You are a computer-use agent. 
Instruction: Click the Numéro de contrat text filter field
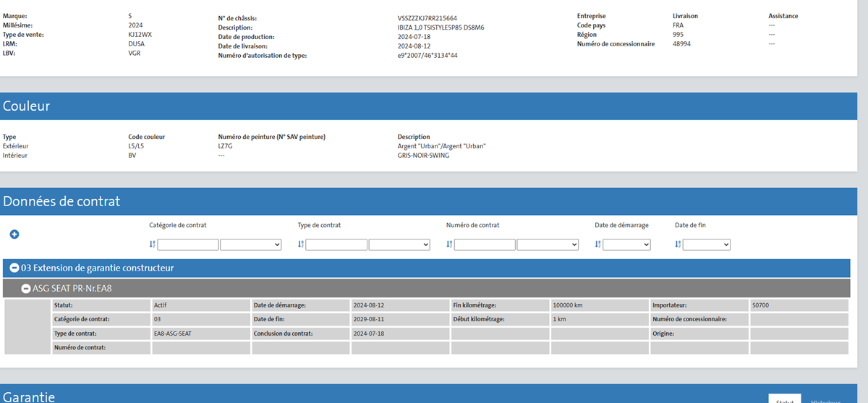click(x=485, y=245)
